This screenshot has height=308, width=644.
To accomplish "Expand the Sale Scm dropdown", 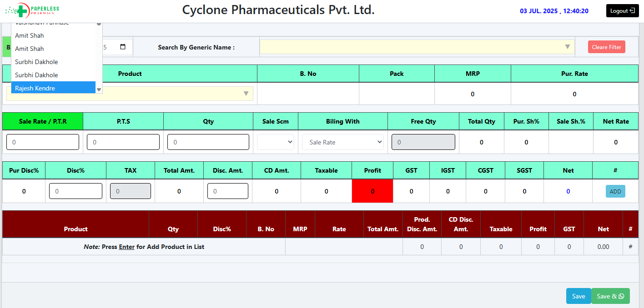I will (x=276, y=142).
